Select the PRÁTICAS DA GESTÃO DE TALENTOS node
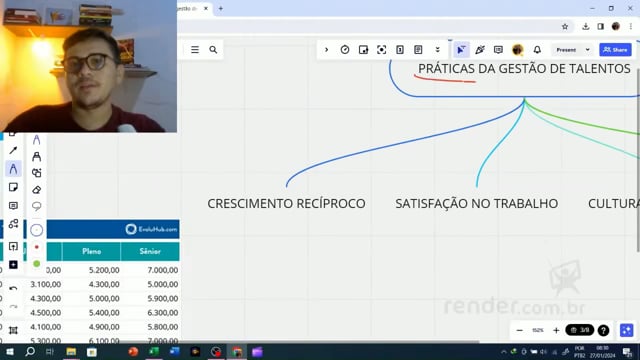The image size is (640, 360). click(x=524, y=69)
